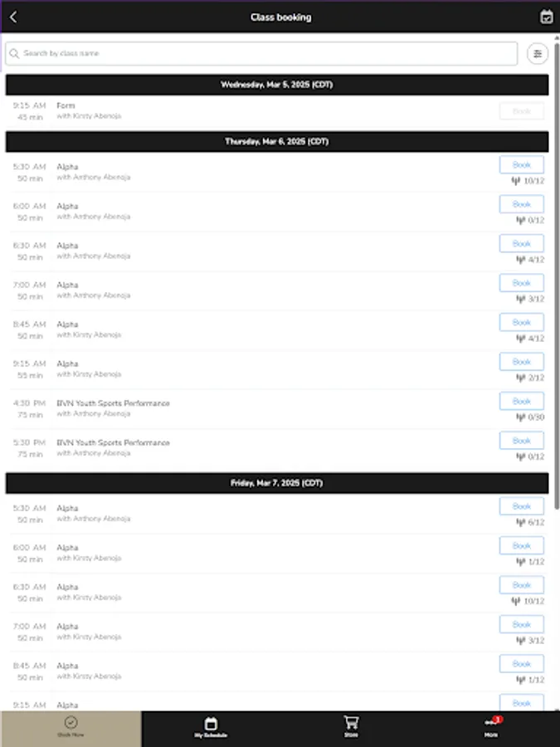Book the 9:15 AM Form class with Kirsty Abenoja
Screen dimensions: 560x747
click(x=521, y=109)
